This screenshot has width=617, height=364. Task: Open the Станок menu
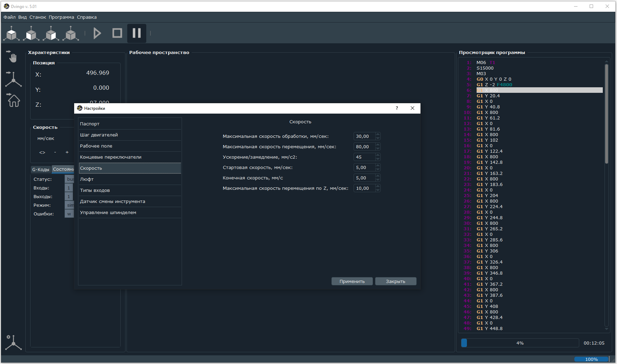(37, 17)
